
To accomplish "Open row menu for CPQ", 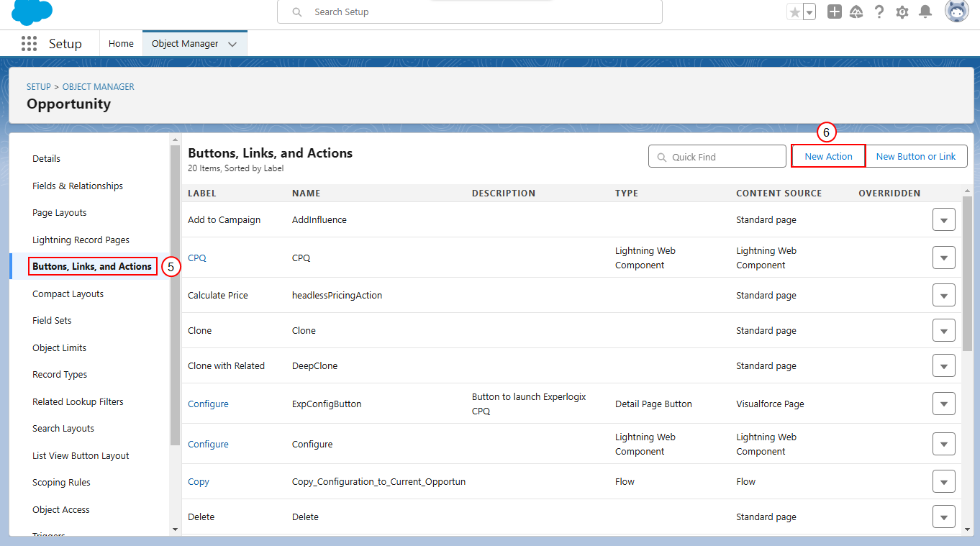I will tap(943, 258).
